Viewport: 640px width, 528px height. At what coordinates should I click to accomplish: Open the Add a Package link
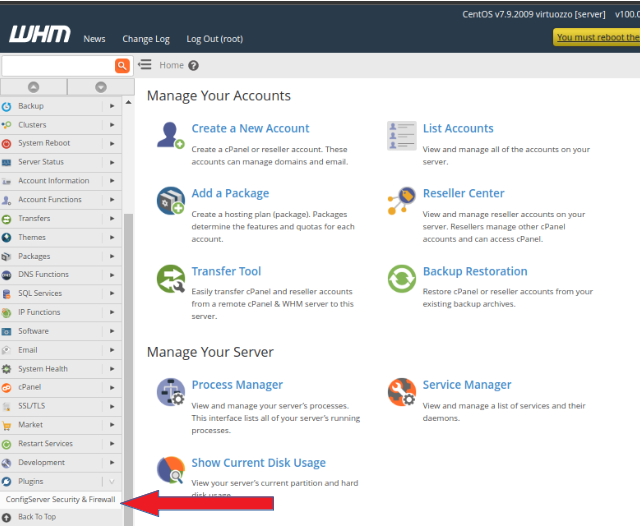[230, 193]
